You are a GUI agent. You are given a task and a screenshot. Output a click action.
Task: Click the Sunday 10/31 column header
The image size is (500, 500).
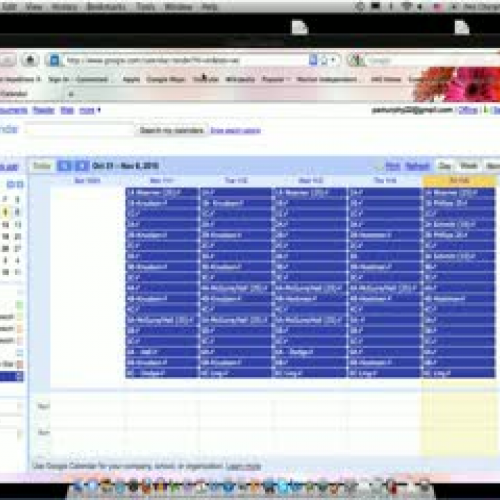click(x=87, y=181)
